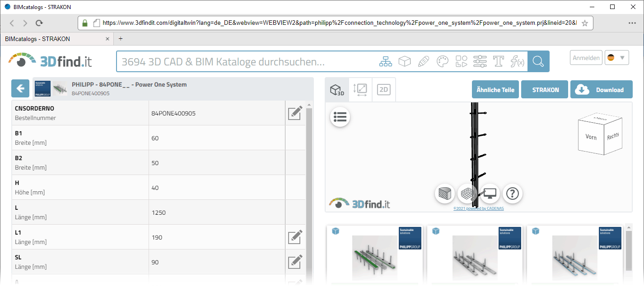Reload the page with refresh icon
The width and height of the screenshot is (644, 286).
[x=39, y=23]
